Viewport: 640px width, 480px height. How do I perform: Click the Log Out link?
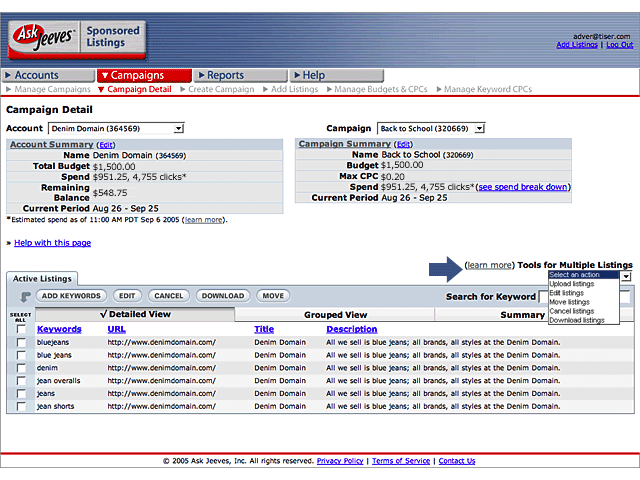[619, 45]
